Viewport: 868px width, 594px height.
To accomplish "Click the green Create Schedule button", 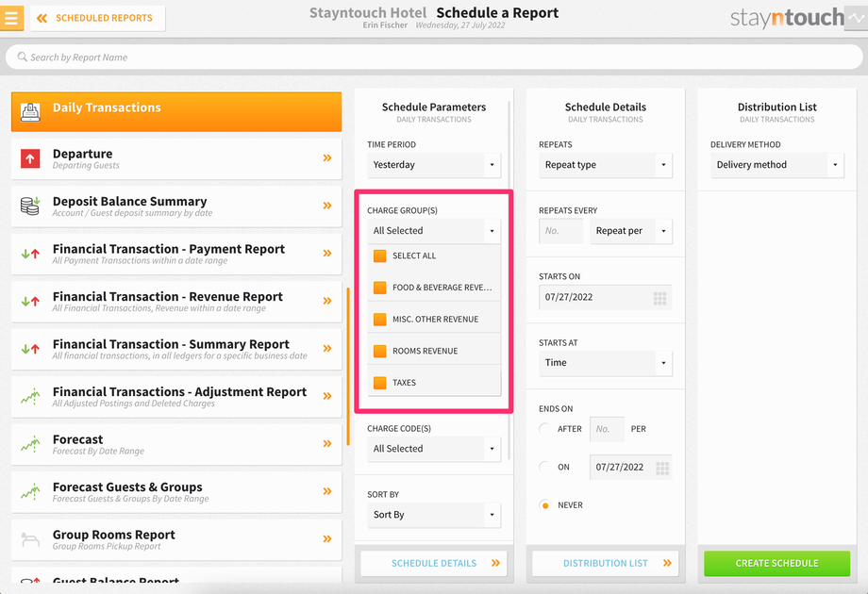I will point(777,563).
